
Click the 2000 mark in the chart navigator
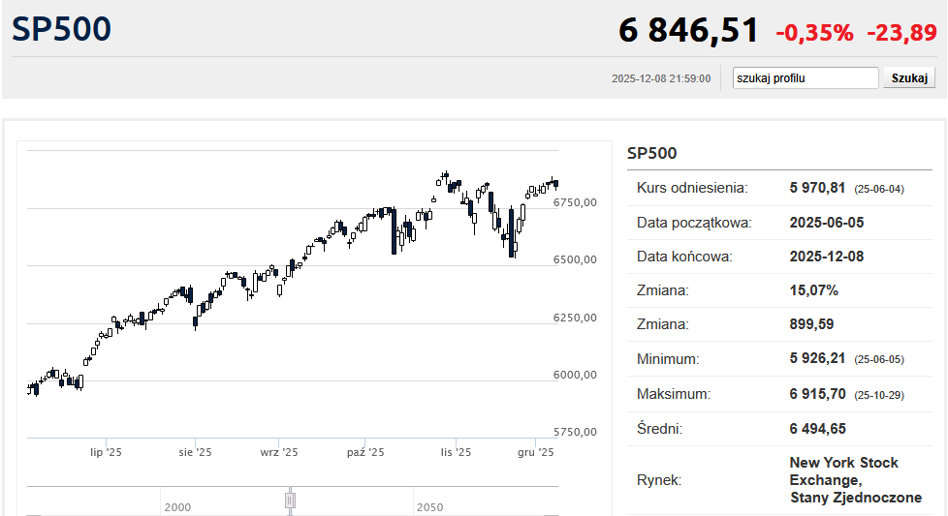tap(177, 507)
